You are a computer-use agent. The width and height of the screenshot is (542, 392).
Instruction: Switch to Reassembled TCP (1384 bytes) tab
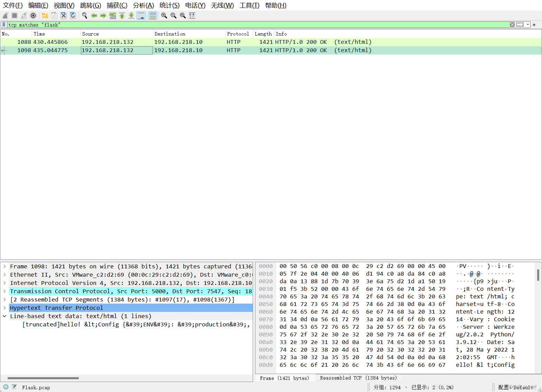pyautogui.click(x=358, y=378)
